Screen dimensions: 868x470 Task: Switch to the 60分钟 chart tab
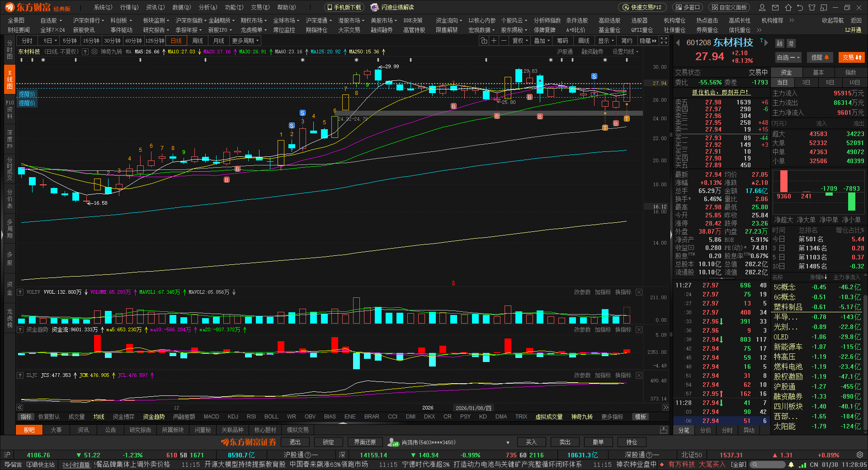tap(133, 41)
